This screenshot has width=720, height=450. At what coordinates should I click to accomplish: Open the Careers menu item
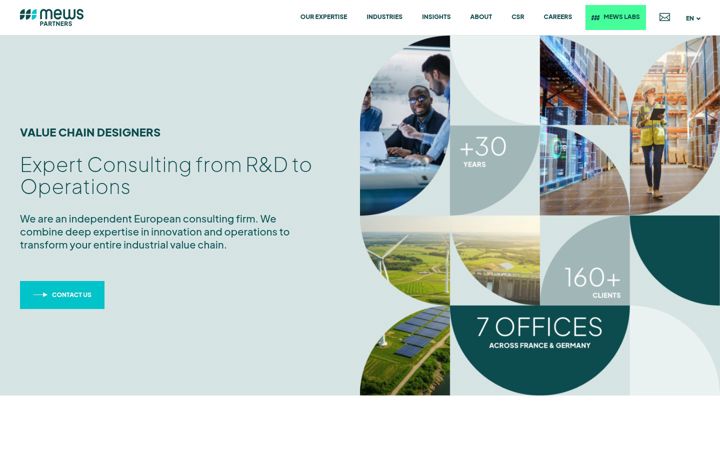point(558,17)
